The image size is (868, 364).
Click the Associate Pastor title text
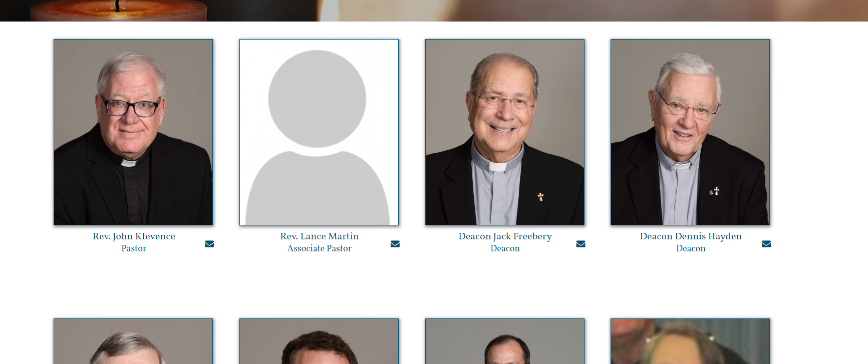point(320,248)
